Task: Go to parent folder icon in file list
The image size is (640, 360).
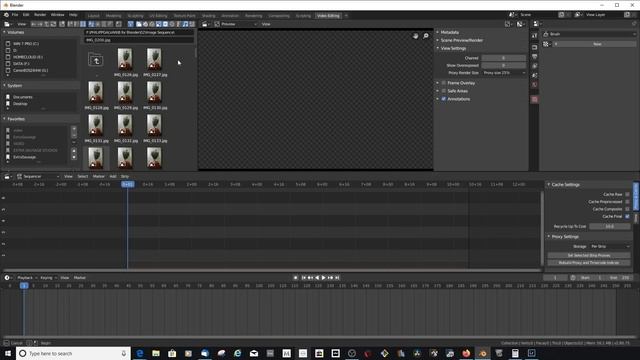Action: point(96,61)
